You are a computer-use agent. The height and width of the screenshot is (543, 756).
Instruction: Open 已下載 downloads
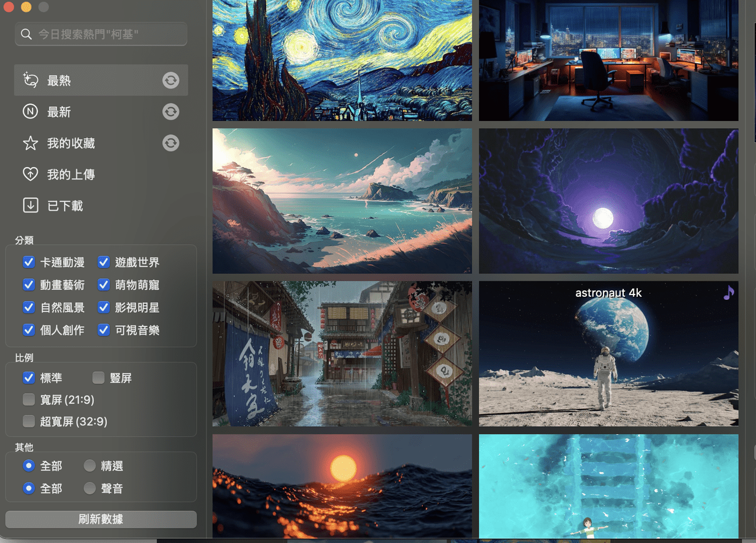pos(101,205)
